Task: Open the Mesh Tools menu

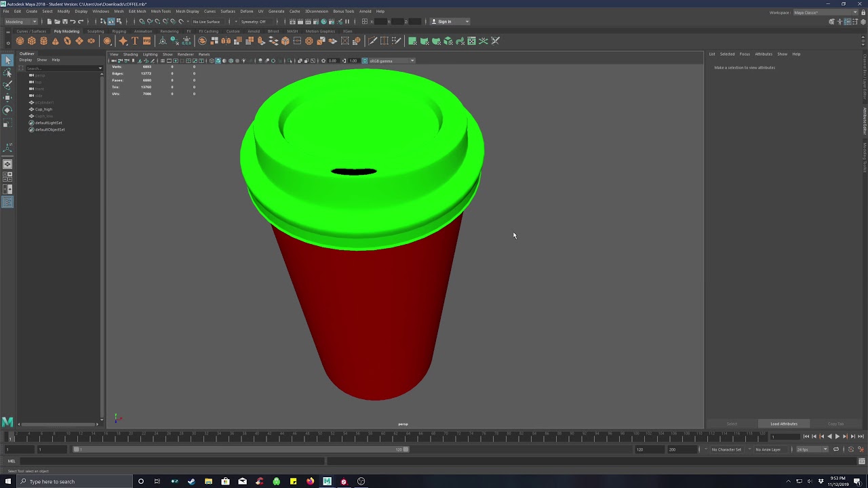Action: (x=161, y=11)
